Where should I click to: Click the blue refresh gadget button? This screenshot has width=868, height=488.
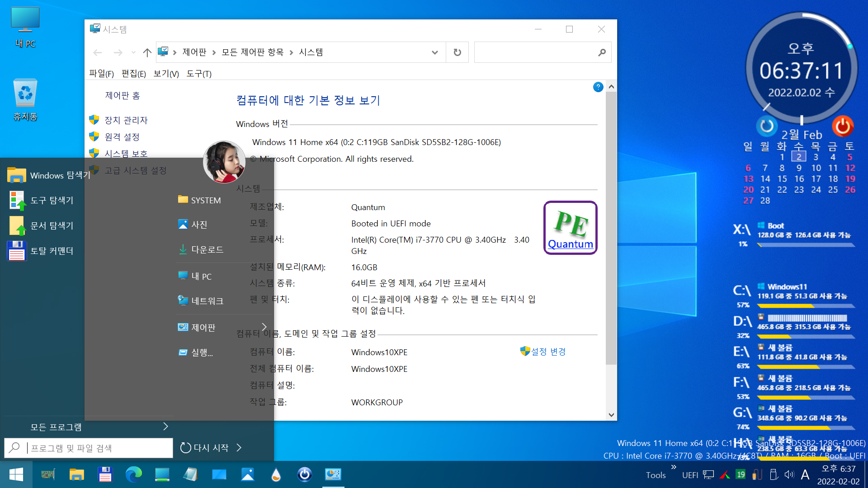pyautogui.click(x=767, y=126)
